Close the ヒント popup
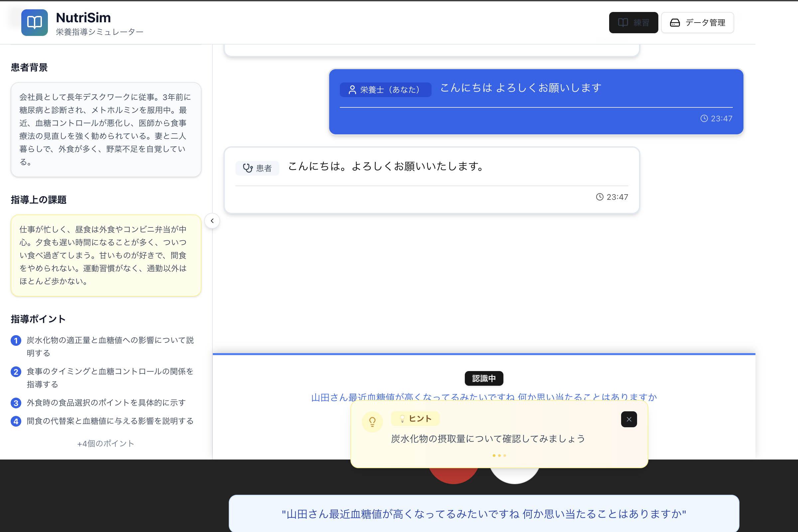Image resolution: width=798 pixels, height=532 pixels. click(x=629, y=419)
